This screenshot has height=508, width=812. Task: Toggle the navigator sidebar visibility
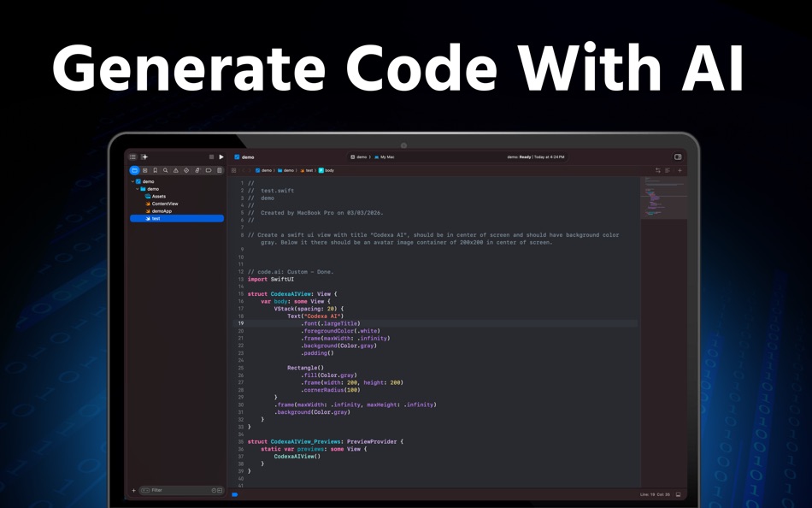point(132,157)
